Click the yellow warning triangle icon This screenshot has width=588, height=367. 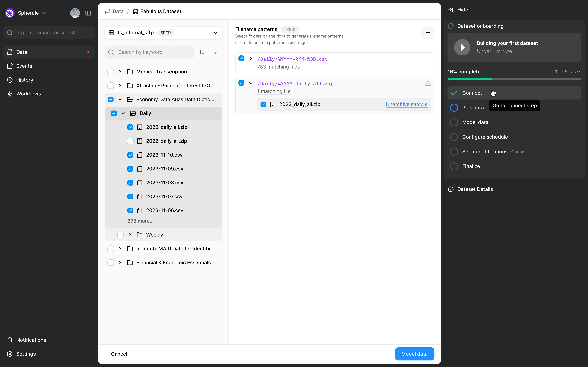coord(428,83)
